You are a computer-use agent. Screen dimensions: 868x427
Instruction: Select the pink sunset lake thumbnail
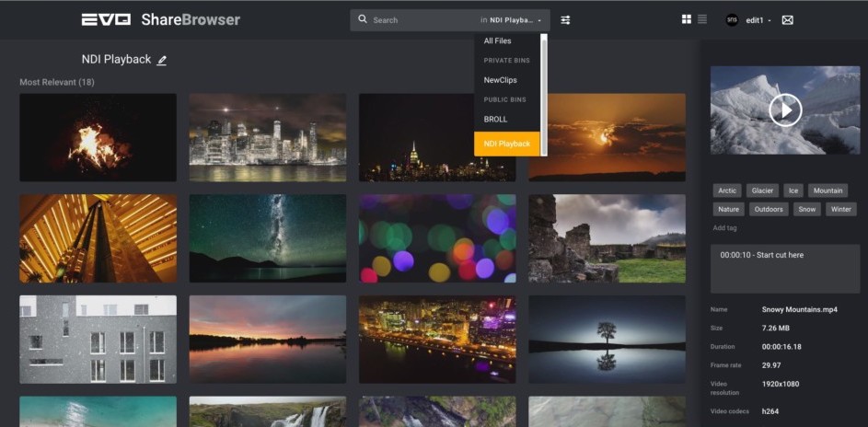coord(268,340)
